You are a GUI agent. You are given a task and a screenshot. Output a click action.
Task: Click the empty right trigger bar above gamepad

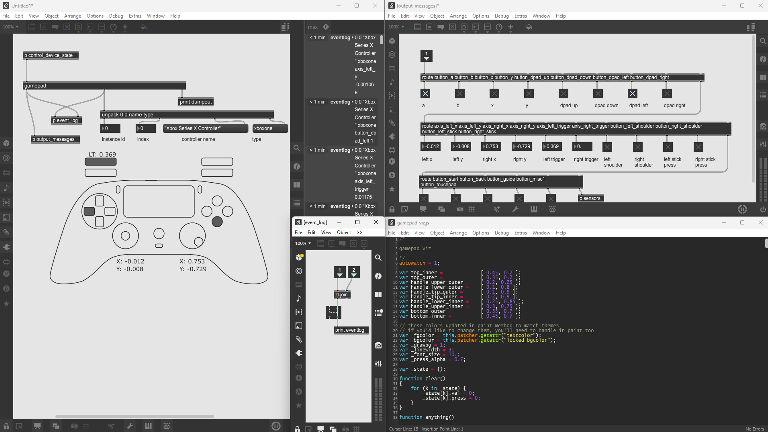[x=217, y=161]
